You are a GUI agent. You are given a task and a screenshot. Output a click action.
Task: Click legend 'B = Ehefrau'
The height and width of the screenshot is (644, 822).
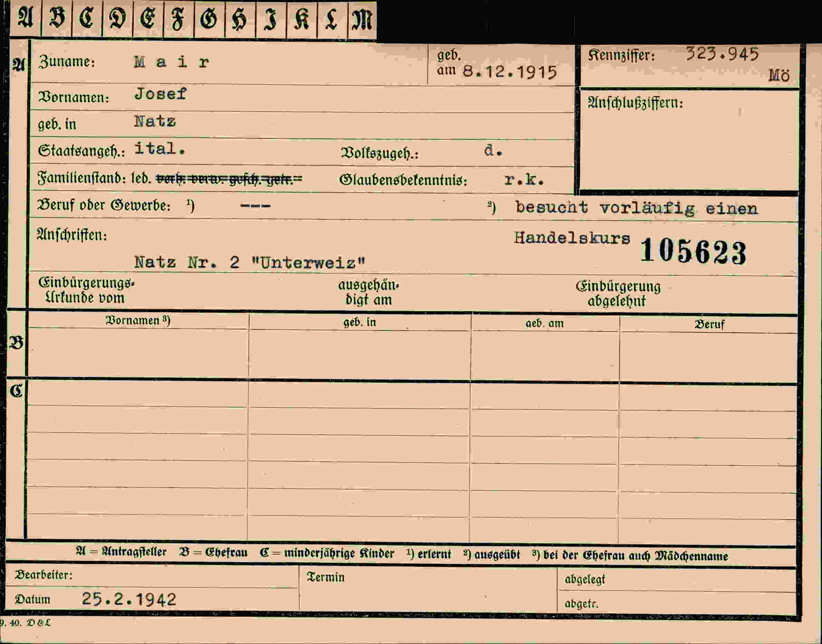pyautogui.click(x=214, y=553)
